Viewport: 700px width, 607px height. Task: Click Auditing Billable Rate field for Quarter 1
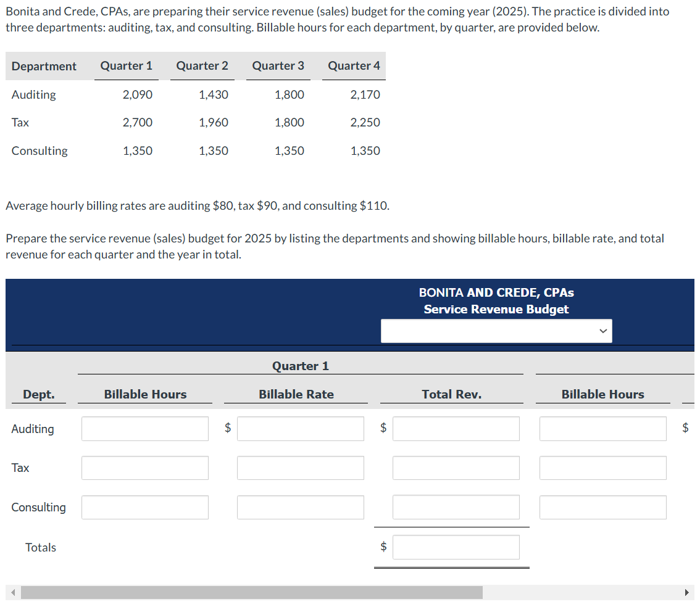point(301,429)
